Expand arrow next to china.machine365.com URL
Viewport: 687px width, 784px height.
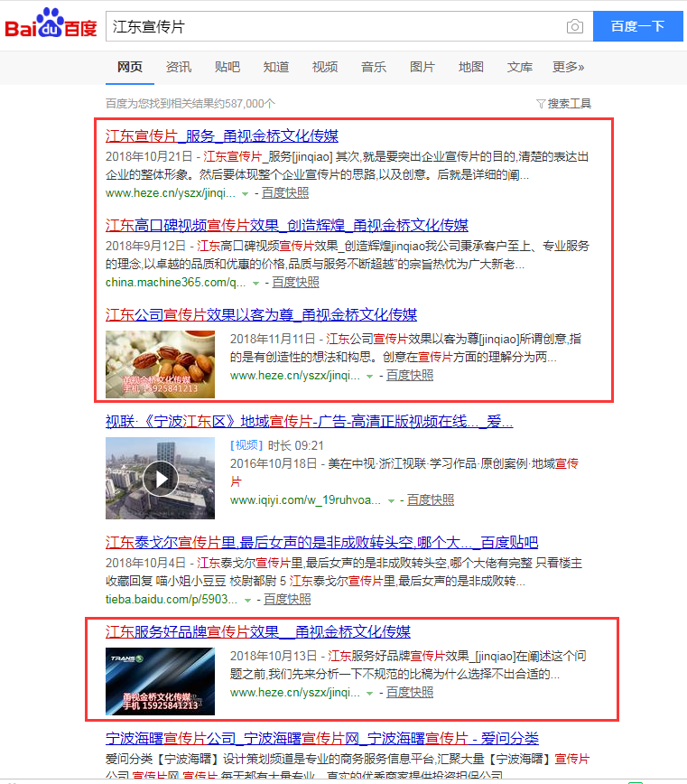[255, 284]
